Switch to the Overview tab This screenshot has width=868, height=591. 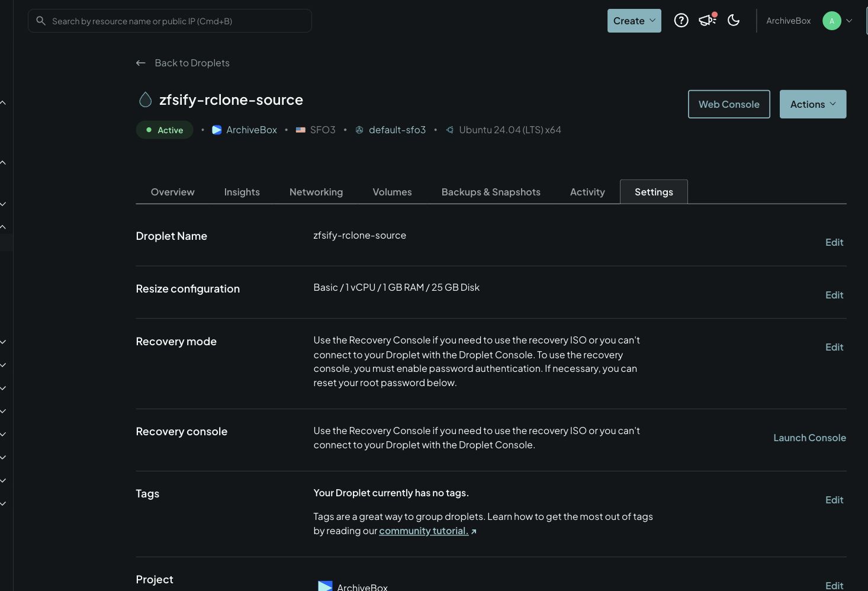click(x=173, y=192)
